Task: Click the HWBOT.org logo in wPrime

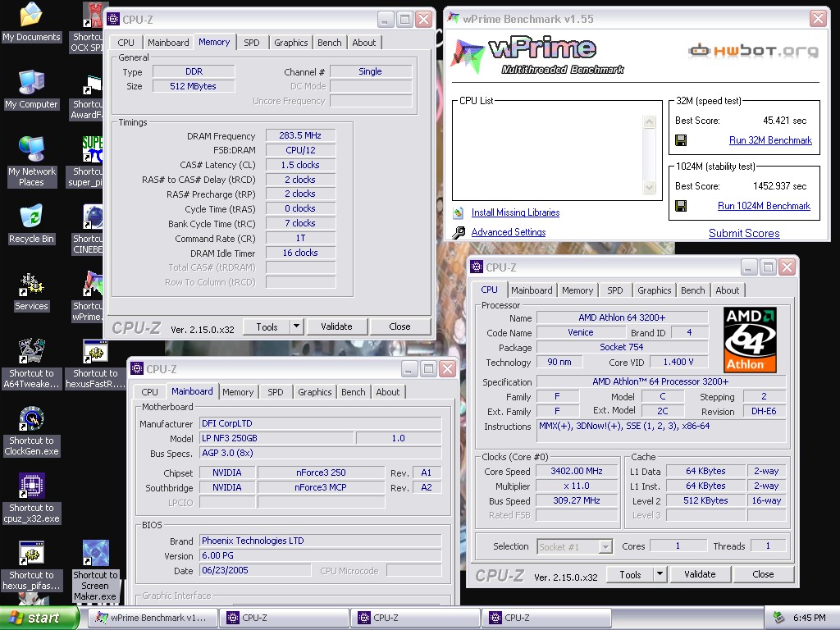Action: pos(753,51)
